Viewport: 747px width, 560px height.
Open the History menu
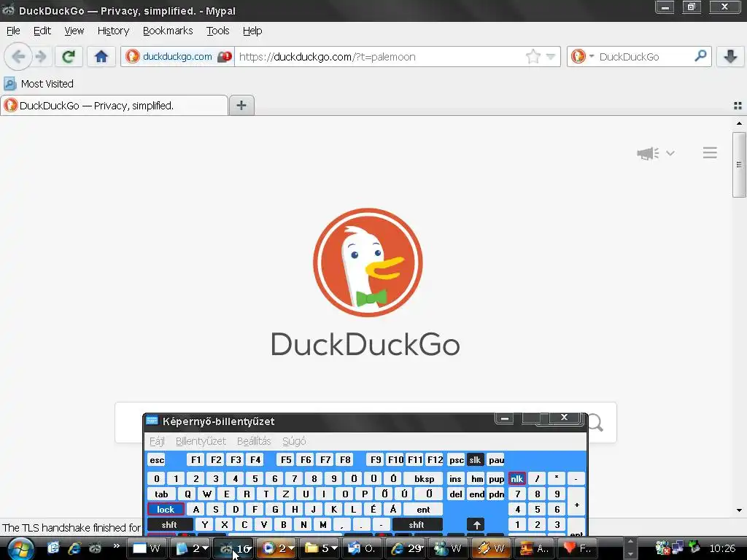point(113,31)
